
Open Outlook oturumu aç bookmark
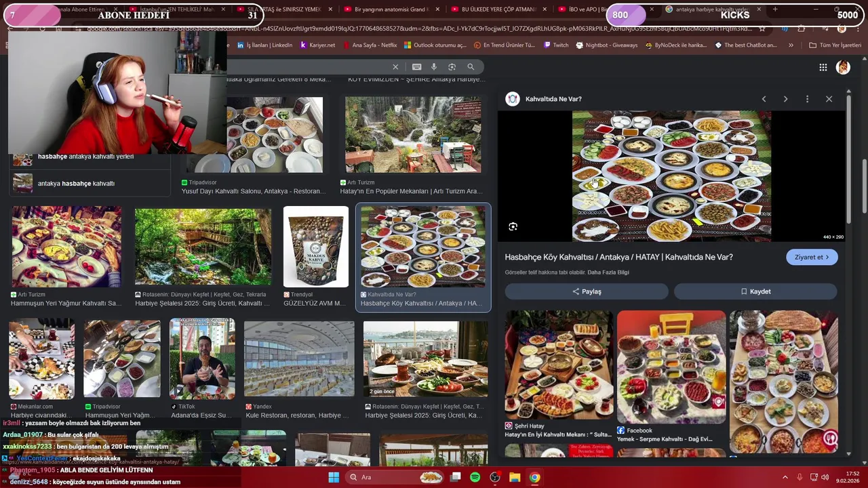[x=435, y=45]
